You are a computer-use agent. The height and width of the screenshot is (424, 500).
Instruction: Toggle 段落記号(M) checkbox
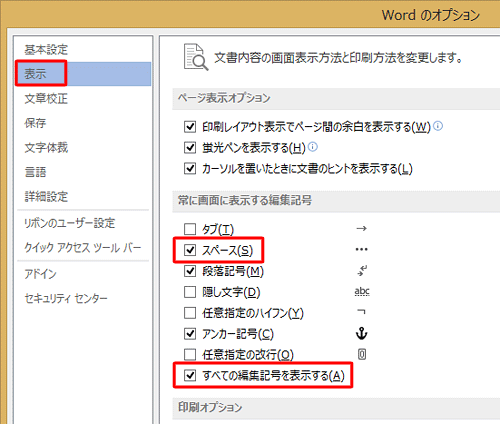coord(190,271)
